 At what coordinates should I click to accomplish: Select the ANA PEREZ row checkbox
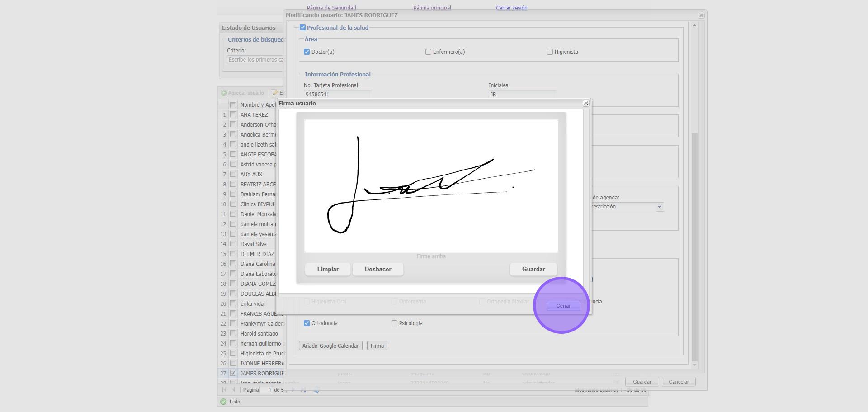point(233,115)
